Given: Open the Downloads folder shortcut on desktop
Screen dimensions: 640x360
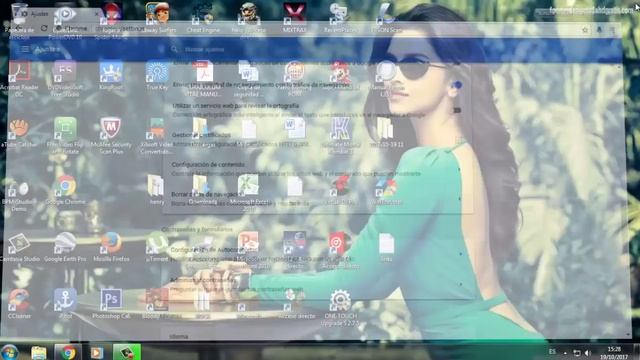Looking at the screenshot, I should tap(202, 190).
